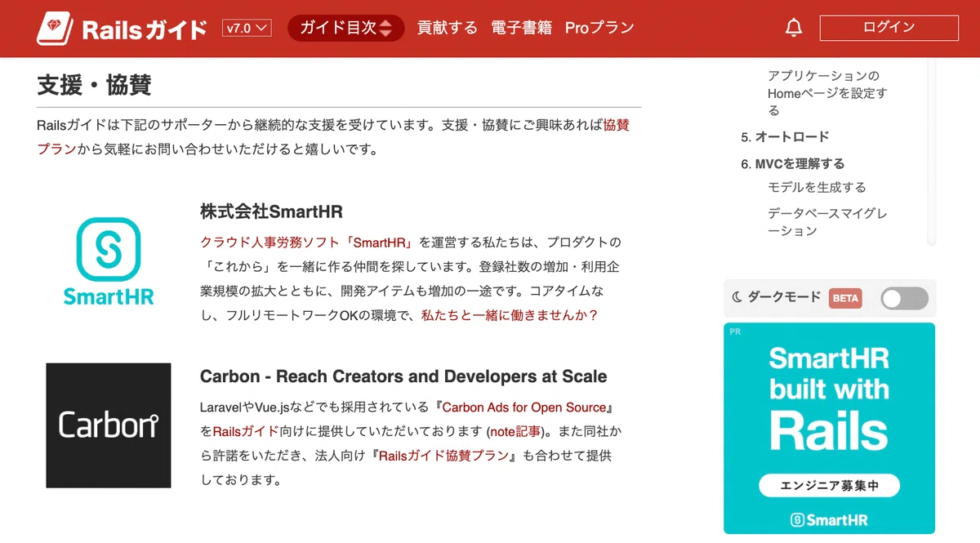
Task: Click the PR label on the ad
Action: coord(735,332)
